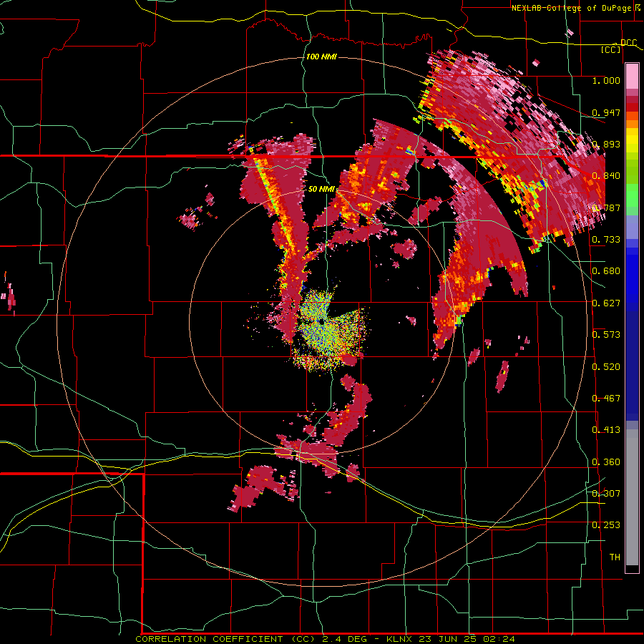644x644 pixels.
Task: Click the 50 NMI range ring label
Action: (x=321, y=190)
